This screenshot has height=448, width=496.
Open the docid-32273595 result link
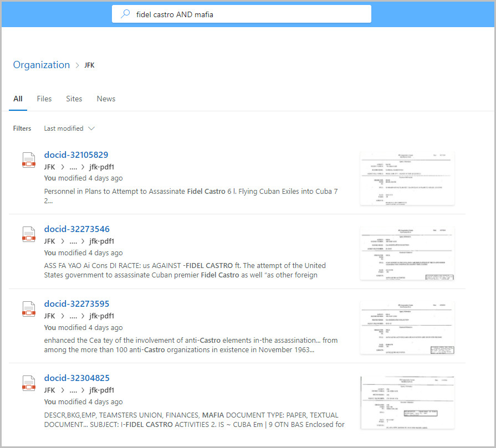76,304
